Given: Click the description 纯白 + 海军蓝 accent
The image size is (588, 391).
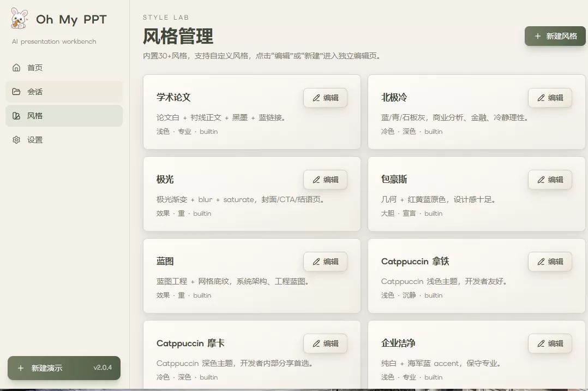Looking at the screenshot, I should (441, 363).
